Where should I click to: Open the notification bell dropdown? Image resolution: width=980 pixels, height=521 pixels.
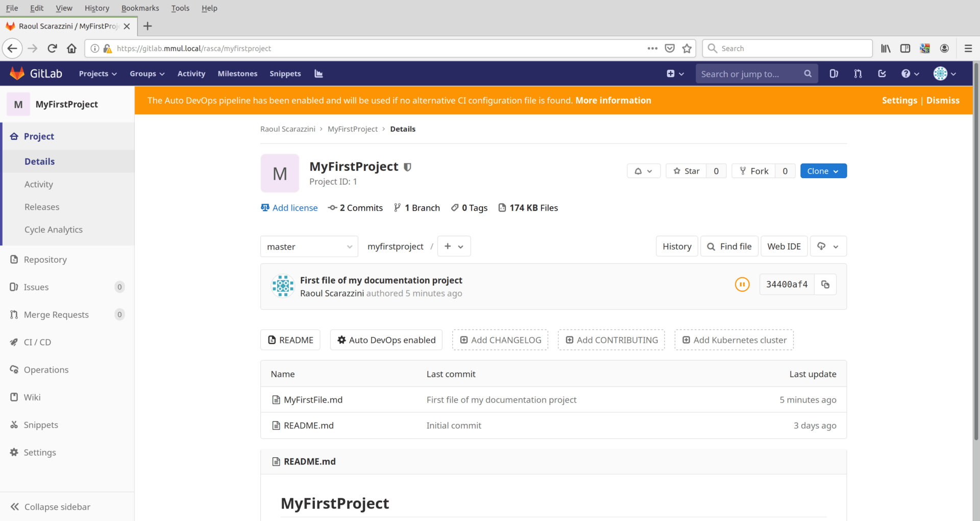[643, 171]
